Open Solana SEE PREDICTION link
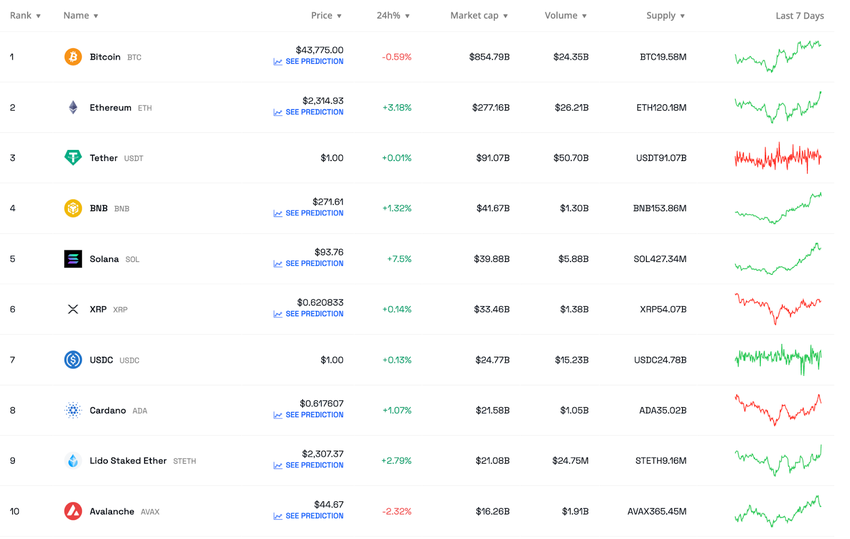 pos(314,264)
